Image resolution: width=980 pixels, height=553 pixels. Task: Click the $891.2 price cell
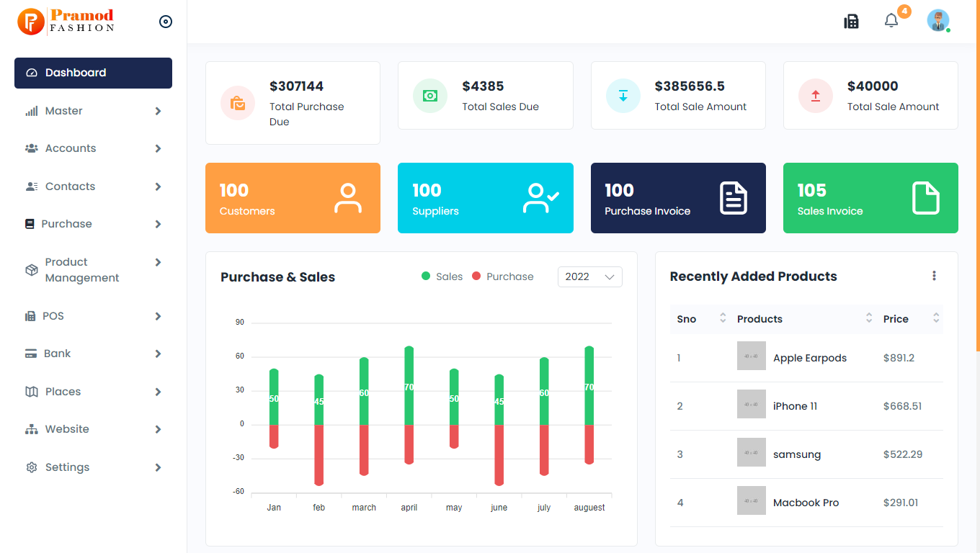pos(899,358)
